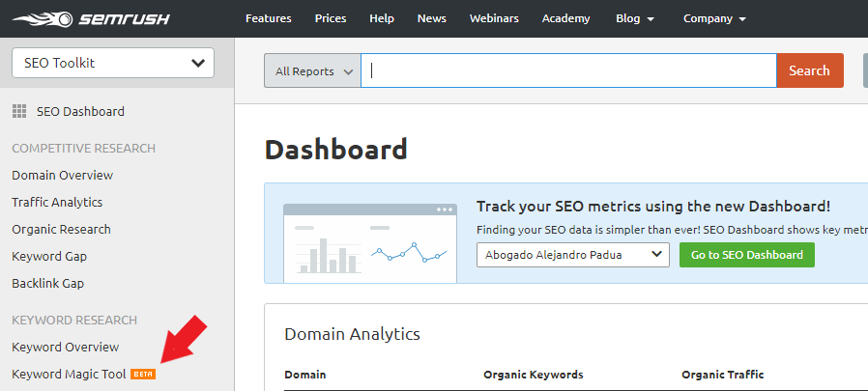868x391 pixels.
Task: Click the SEMrush logo
Action: pyautogui.click(x=91, y=19)
